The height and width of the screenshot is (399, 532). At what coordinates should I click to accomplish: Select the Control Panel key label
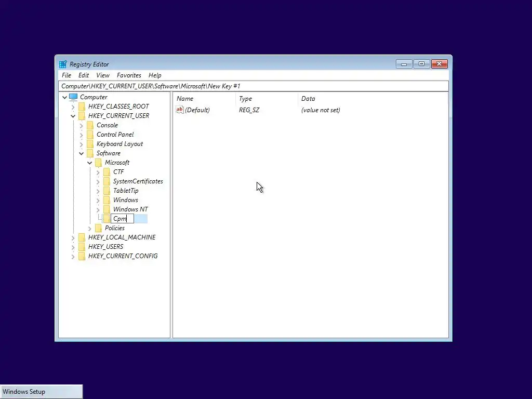(x=115, y=135)
